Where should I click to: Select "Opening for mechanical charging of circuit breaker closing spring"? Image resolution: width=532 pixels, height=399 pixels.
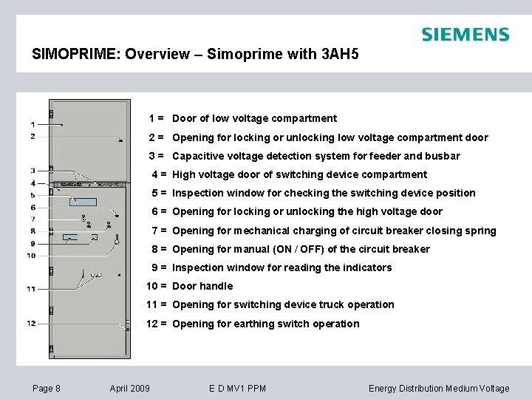point(334,231)
